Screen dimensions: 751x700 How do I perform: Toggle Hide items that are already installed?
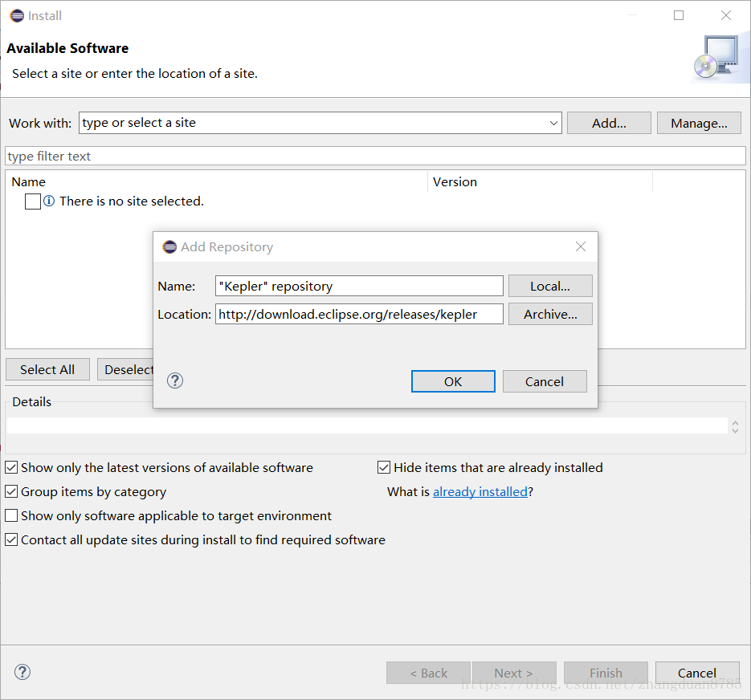coord(384,467)
